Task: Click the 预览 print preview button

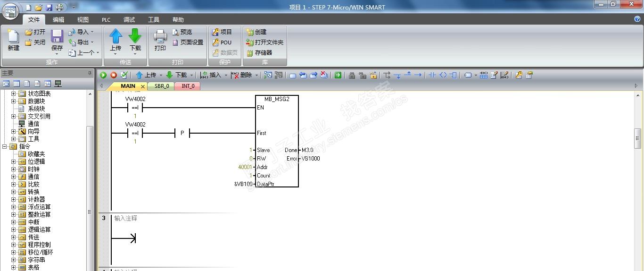Action: tap(182, 32)
